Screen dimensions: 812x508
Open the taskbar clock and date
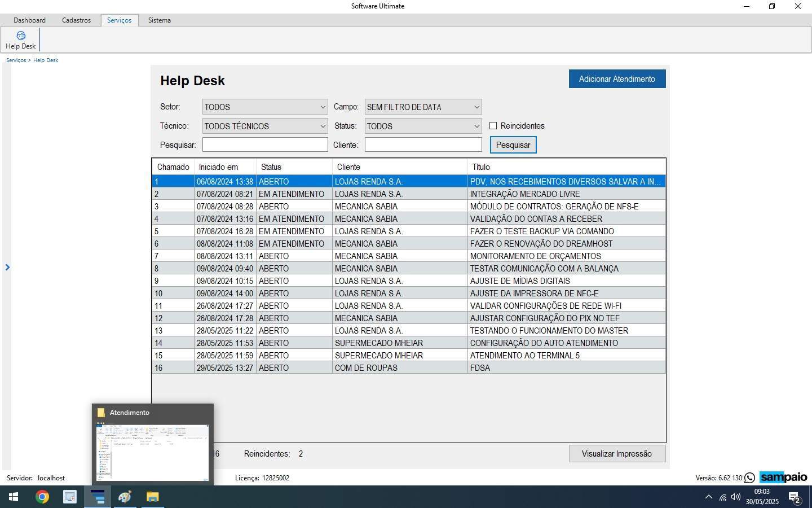click(x=762, y=497)
